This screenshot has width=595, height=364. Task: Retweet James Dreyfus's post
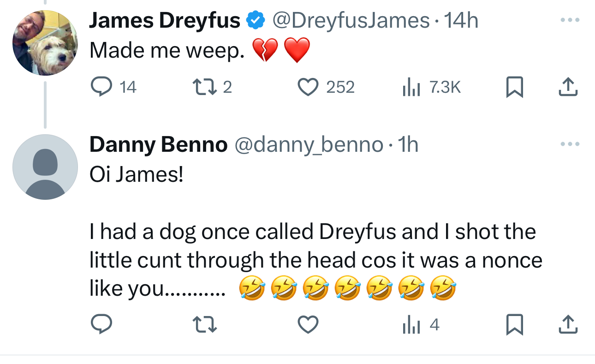click(202, 87)
